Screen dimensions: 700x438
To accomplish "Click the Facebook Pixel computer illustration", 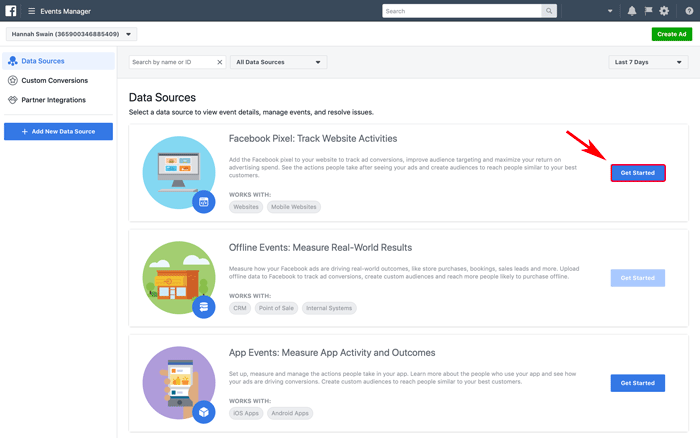I will pos(179,172).
